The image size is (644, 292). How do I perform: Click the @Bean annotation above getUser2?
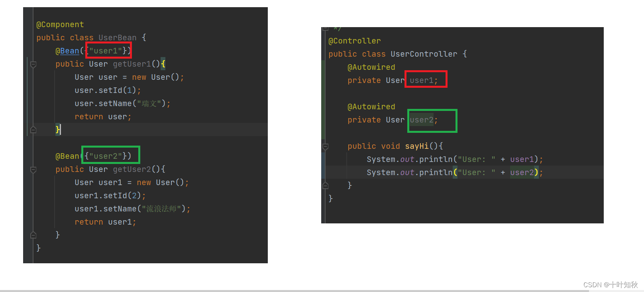pos(67,156)
